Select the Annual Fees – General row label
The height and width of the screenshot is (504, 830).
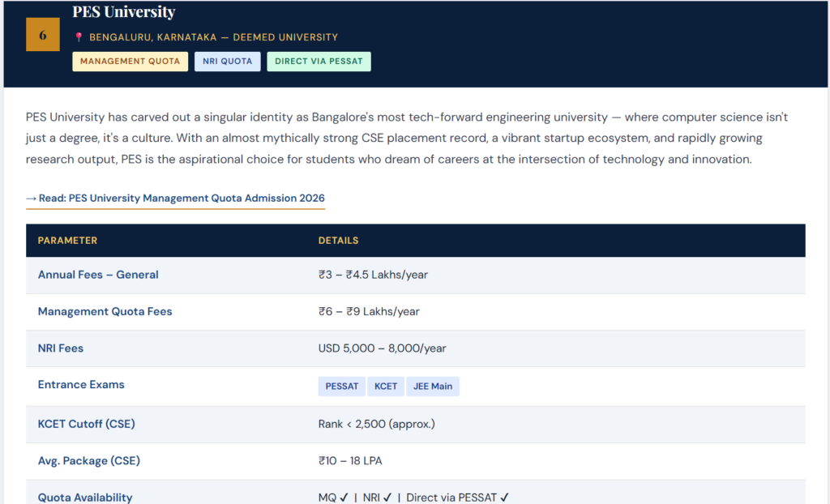coord(98,275)
